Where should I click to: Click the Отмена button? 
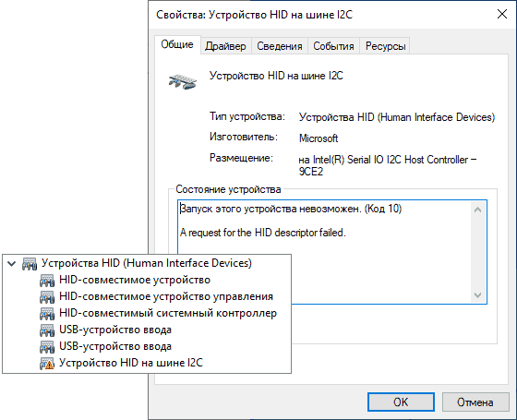pos(475,402)
